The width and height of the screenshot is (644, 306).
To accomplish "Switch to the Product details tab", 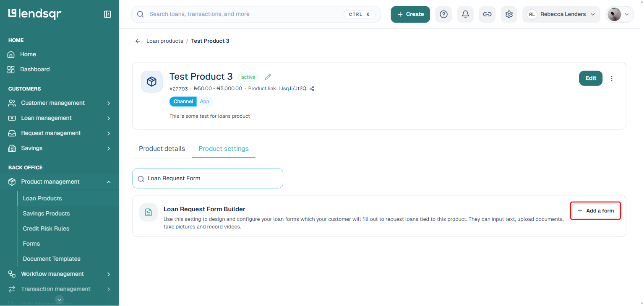I will click(x=162, y=149).
